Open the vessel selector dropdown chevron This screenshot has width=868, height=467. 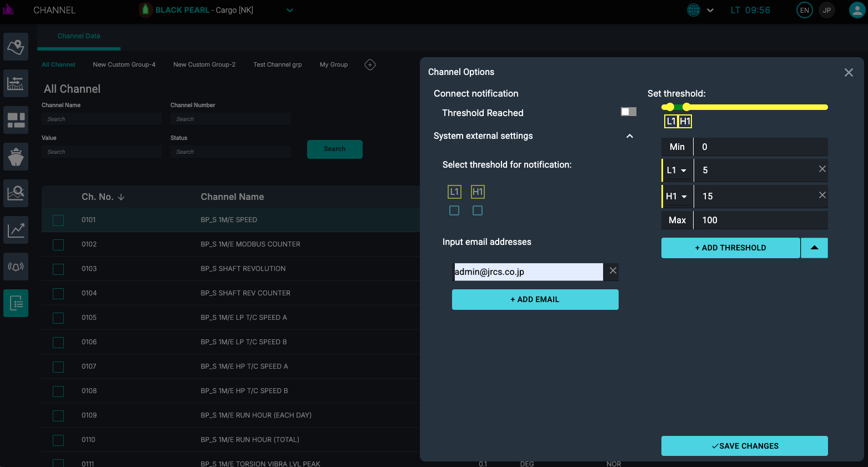tap(290, 10)
